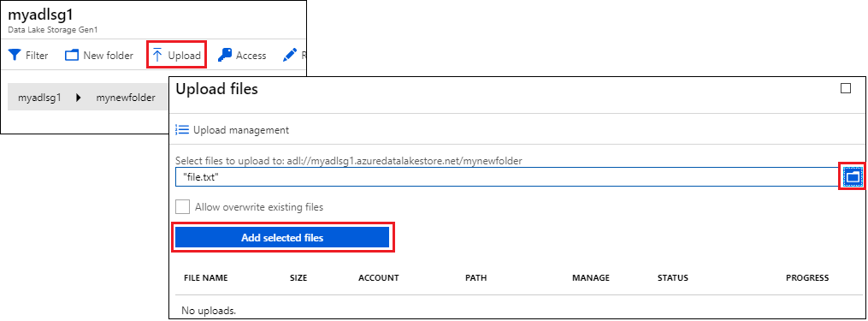Expand the breadcrumb arrow after myadlsg1
868x321 pixels.
click(79, 98)
